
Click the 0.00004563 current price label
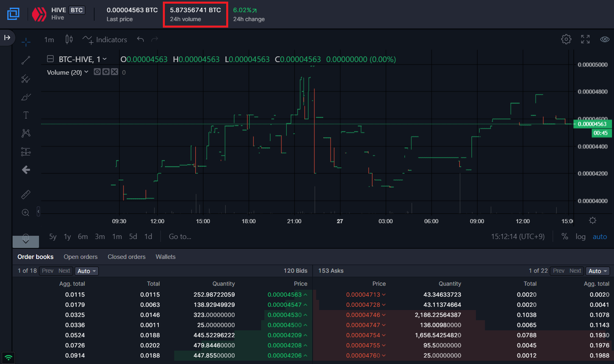pyautogui.click(x=592, y=124)
